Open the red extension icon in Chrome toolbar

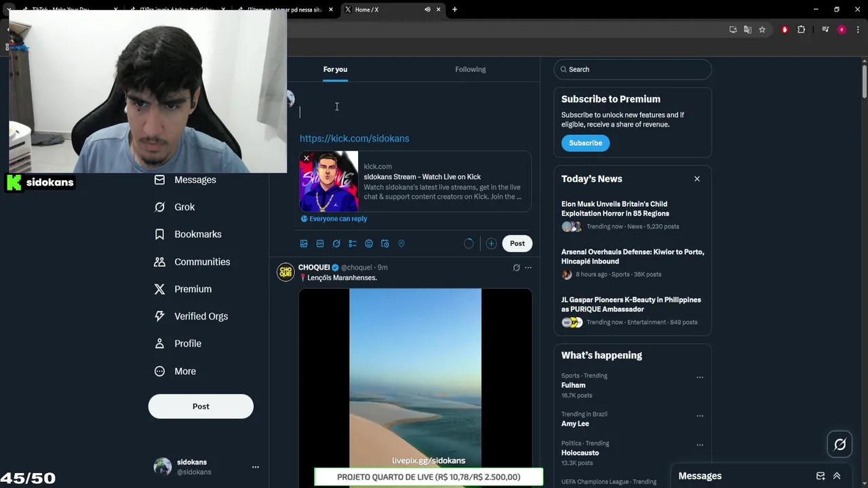click(x=785, y=30)
